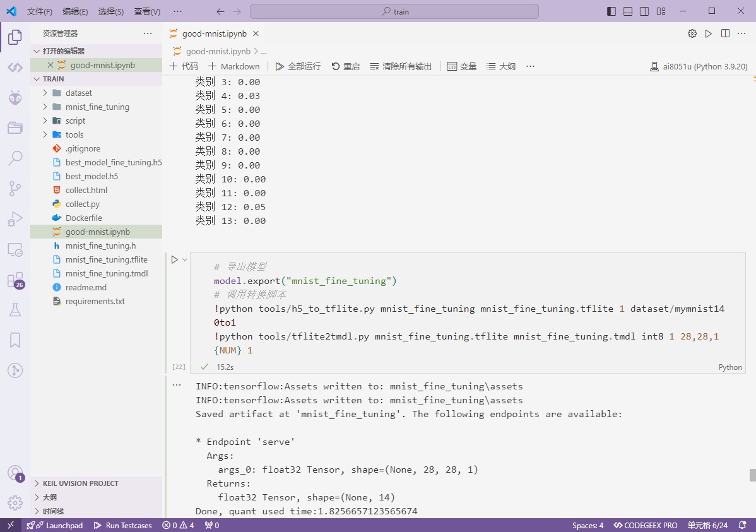Collapse the TRAIN folder section
The image size is (756, 532).
(x=37, y=79)
